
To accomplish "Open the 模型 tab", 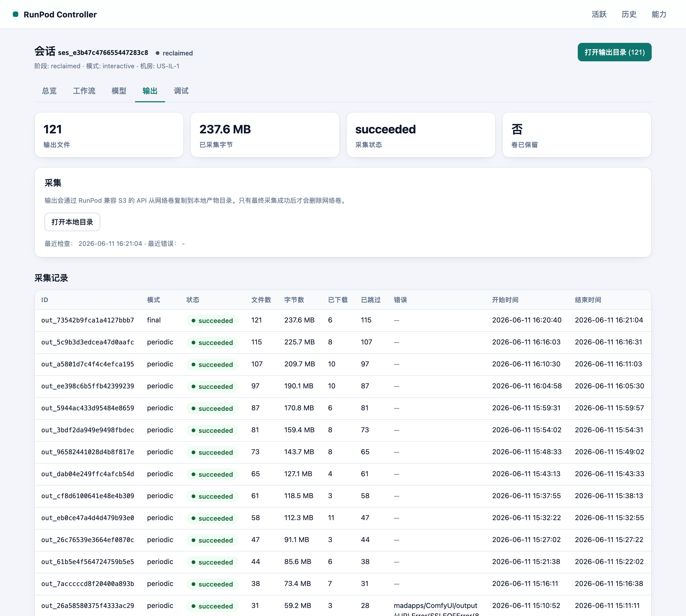I will (x=119, y=91).
